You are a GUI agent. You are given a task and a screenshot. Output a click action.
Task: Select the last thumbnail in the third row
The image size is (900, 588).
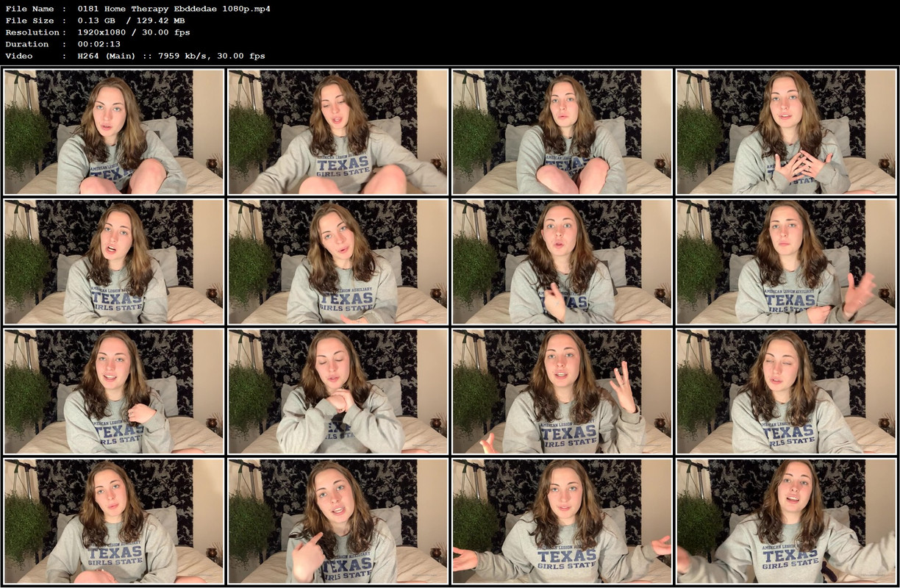[x=787, y=392]
